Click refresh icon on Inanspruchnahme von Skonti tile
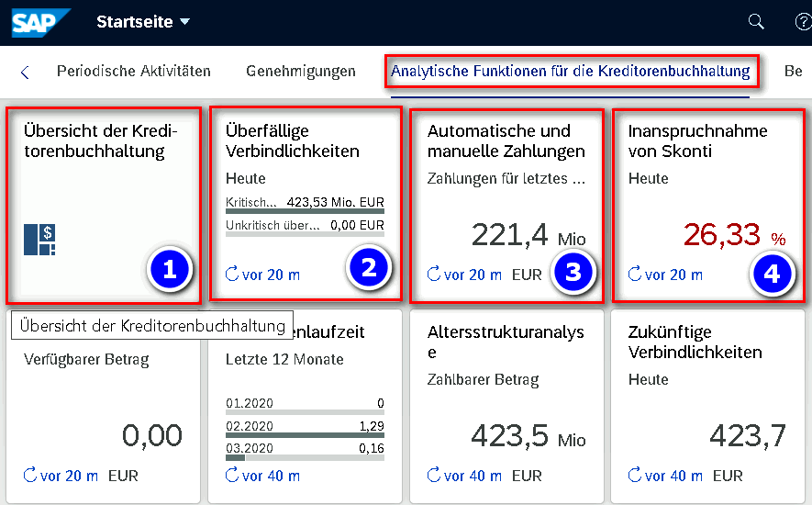 (635, 274)
